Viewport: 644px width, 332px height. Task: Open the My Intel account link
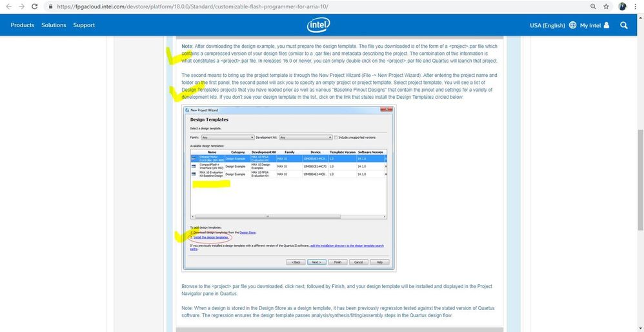point(590,25)
